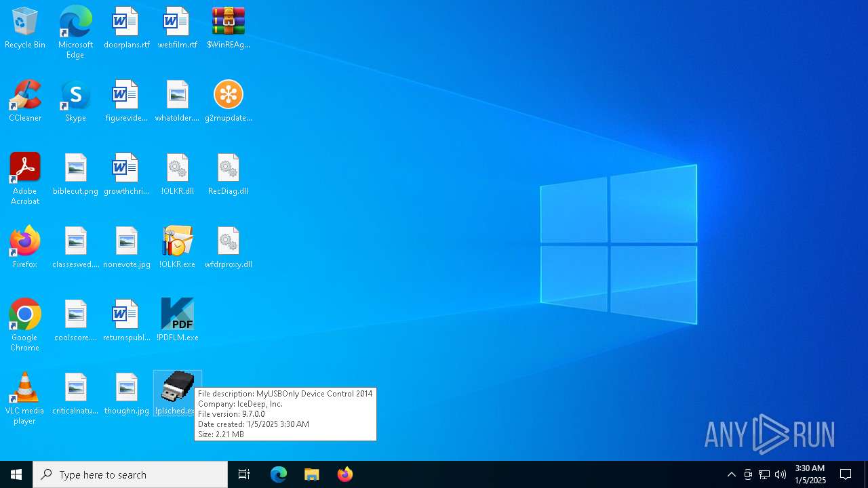Select the webfilm.rtf document
The height and width of the screenshot is (488, 868).
(177, 28)
